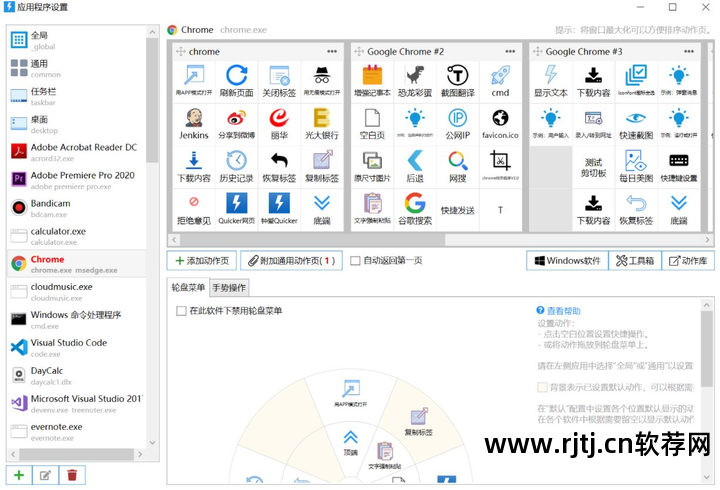Click the 复制标签 wheel menu slot
This screenshot has height=490, width=720.
(419, 421)
